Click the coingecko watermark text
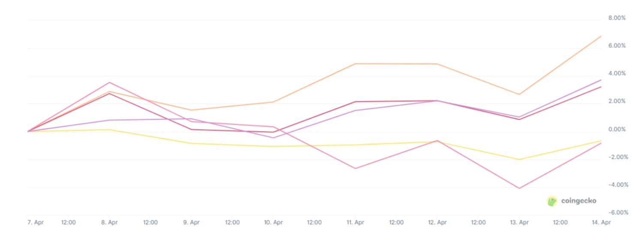Screen dimensions: 644x234 coord(578,201)
